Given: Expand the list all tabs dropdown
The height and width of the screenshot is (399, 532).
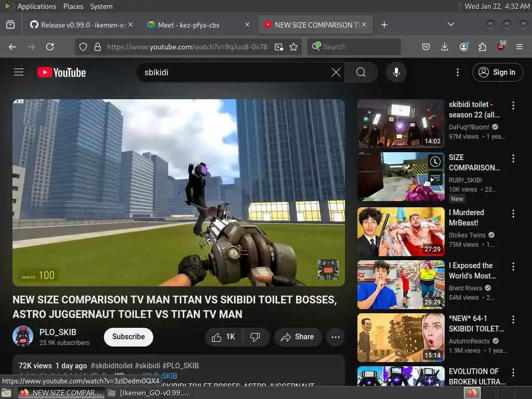Looking at the screenshot, I should point(451,24).
